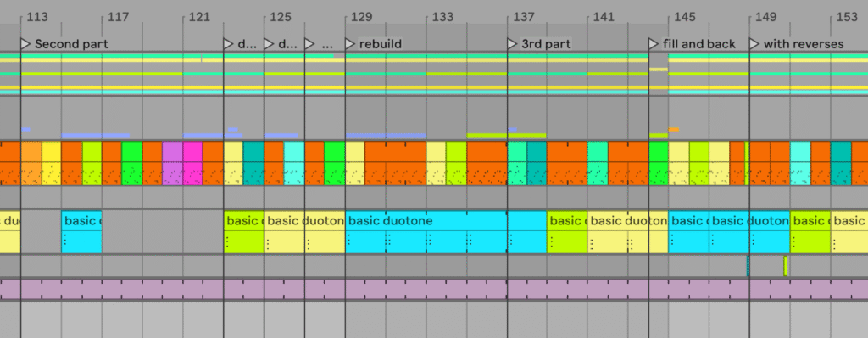Image resolution: width=868 pixels, height=338 pixels.
Task: Click the Second part locator triangle
Action: 25,44
